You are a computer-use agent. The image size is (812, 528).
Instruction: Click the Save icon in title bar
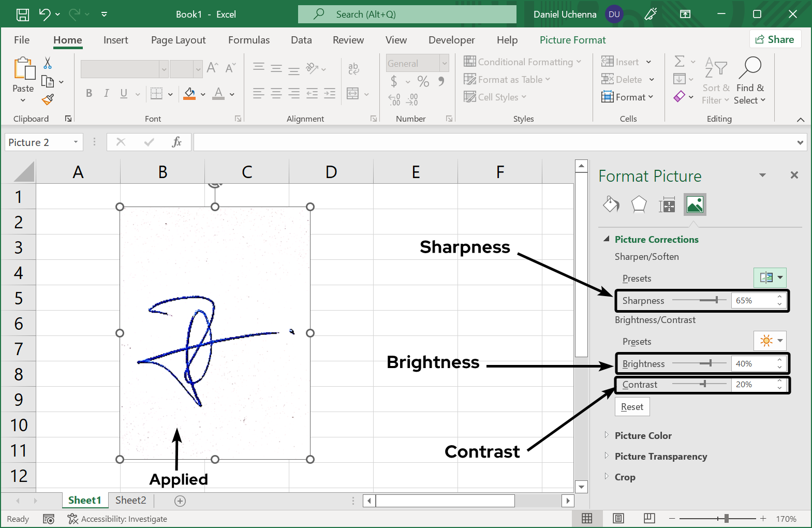coord(23,14)
